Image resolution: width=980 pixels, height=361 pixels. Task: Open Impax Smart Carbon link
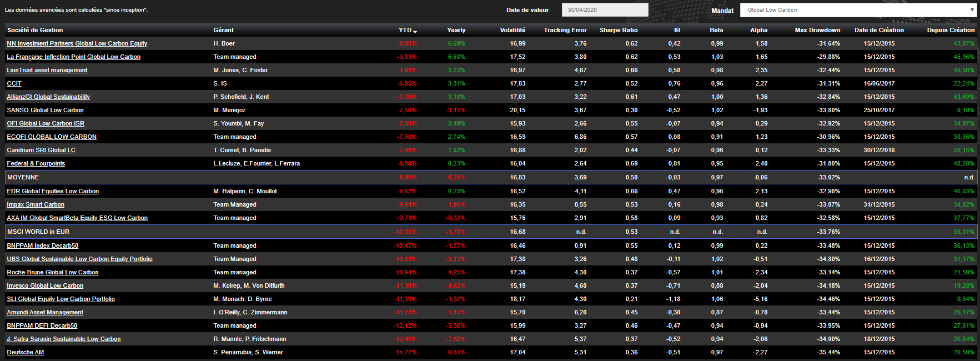click(36, 204)
